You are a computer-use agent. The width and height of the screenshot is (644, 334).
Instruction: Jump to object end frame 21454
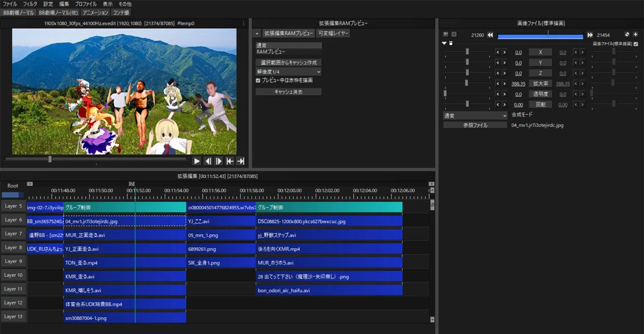(590, 35)
